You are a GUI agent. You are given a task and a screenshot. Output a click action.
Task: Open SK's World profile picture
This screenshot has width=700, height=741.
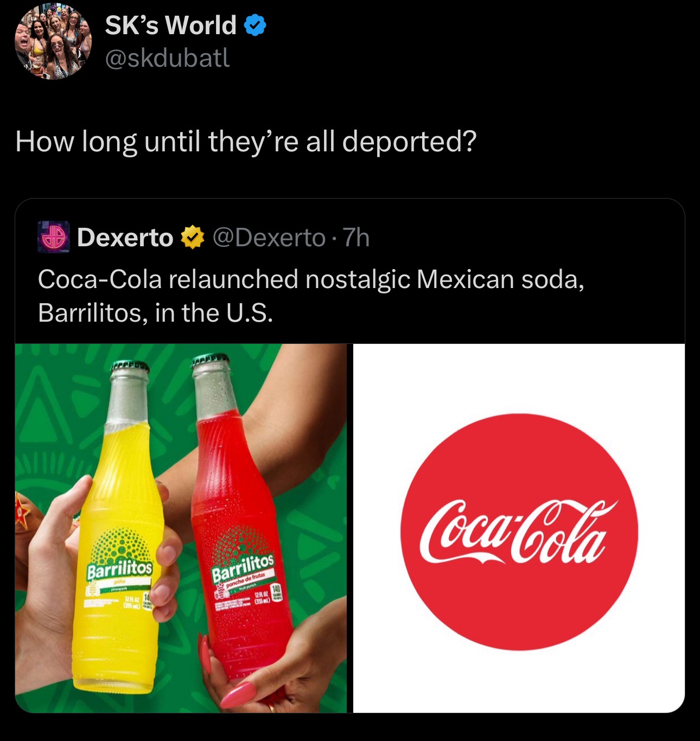tap(53, 41)
